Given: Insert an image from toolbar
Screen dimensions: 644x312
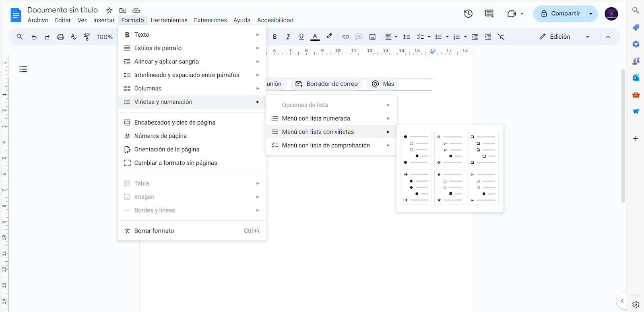Looking at the screenshot, I should (373, 37).
